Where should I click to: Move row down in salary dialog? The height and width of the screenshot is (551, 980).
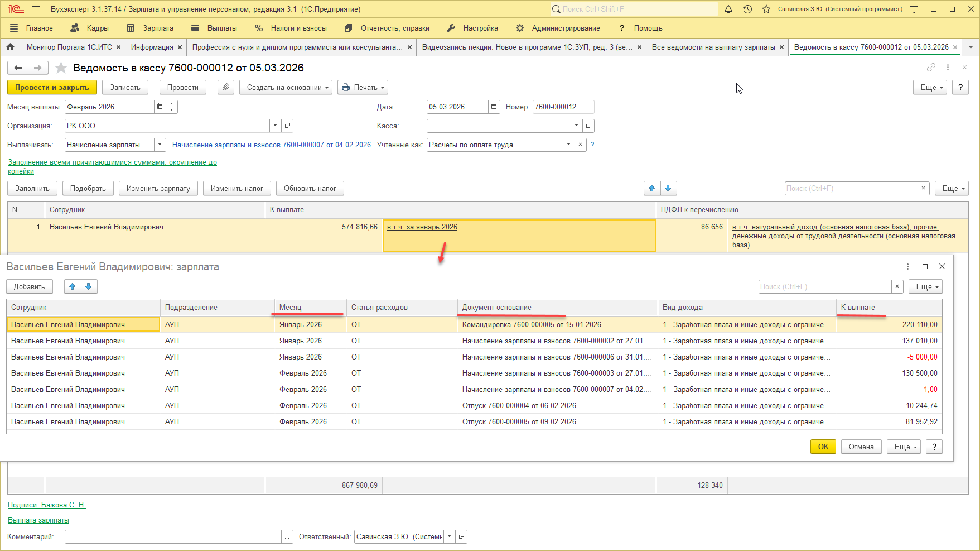pyautogui.click(x=88, y=286)
